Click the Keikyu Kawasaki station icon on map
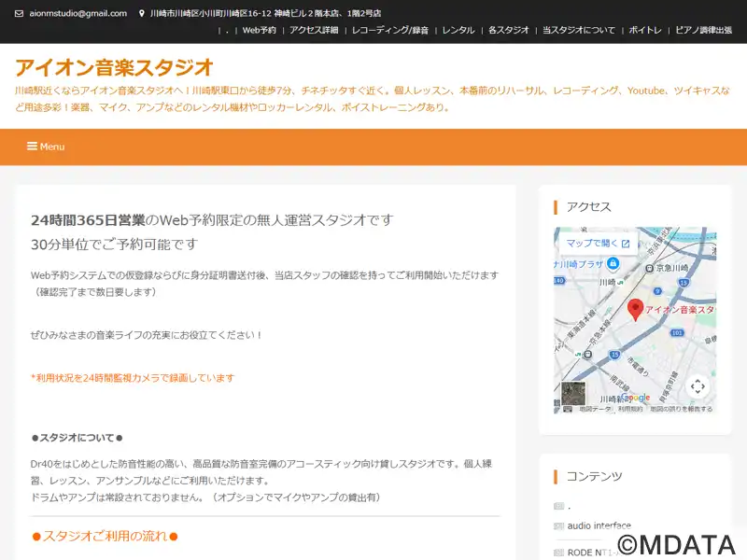The width and height of the screenshot is (747, 560). (x=650, y=269)
